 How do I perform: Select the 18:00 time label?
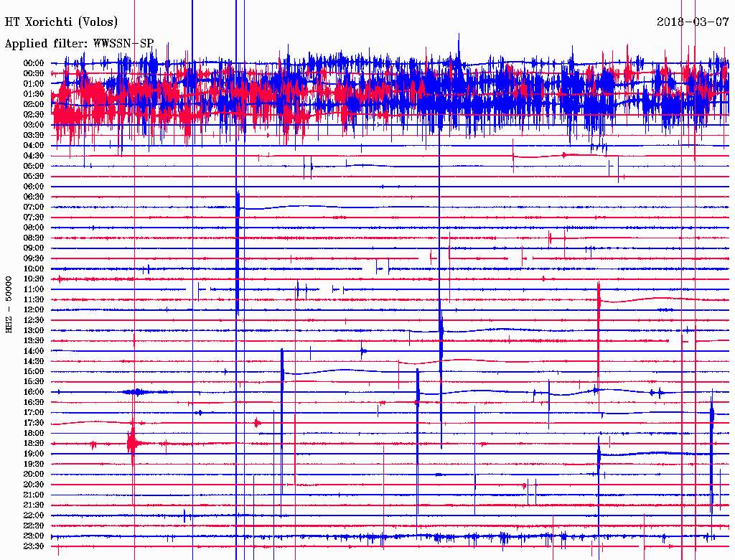[34, 434]
